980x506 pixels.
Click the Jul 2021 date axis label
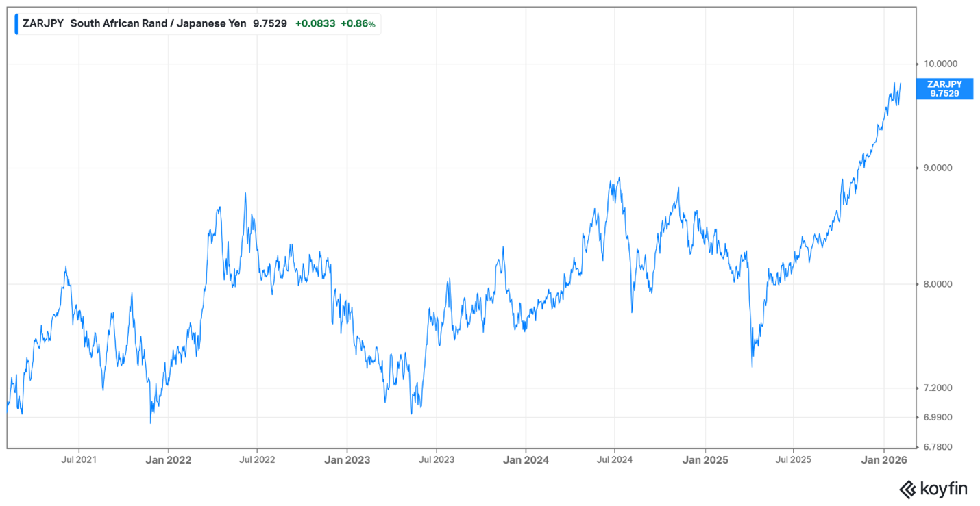pyautogui.click(x=78, y=459)
